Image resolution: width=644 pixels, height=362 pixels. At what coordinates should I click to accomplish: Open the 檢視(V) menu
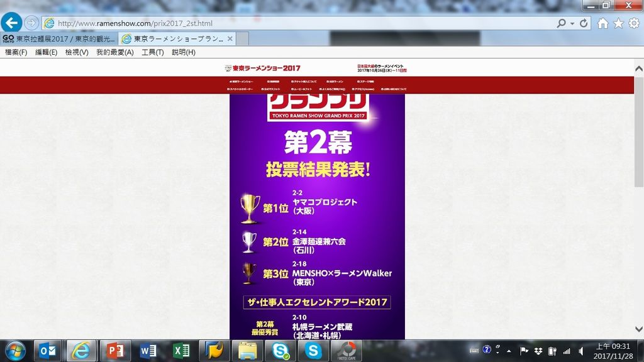click(77, 52)
